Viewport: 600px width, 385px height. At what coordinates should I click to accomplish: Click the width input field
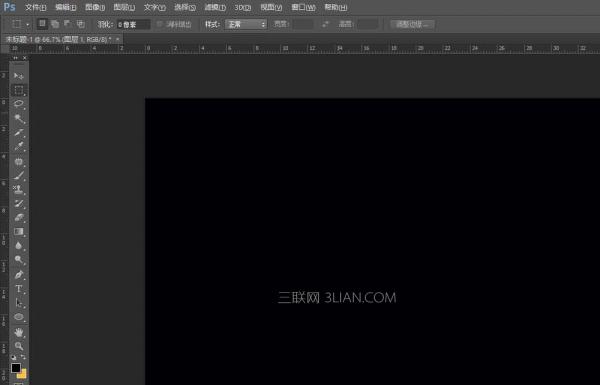[303, 24]
